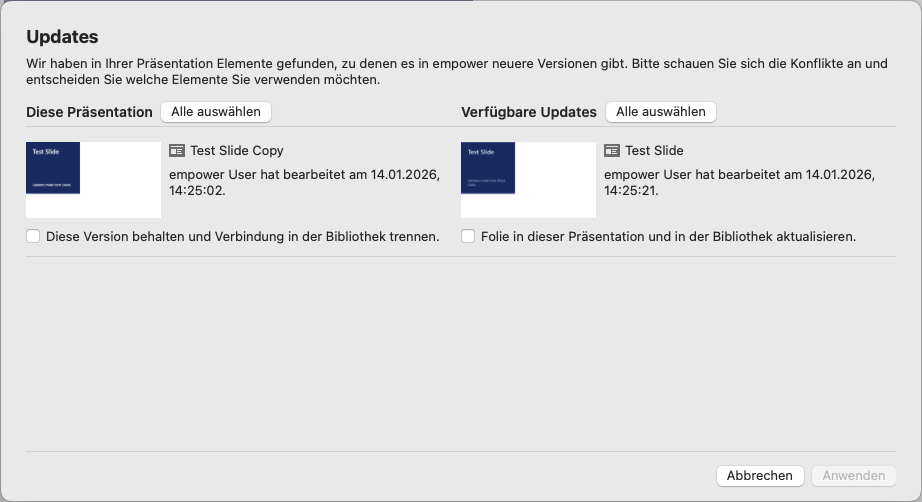The width and height of the screenshot is (922, 502).
Task: Open Test Slide Copy thumbnail preview
Action: (93, 180)
